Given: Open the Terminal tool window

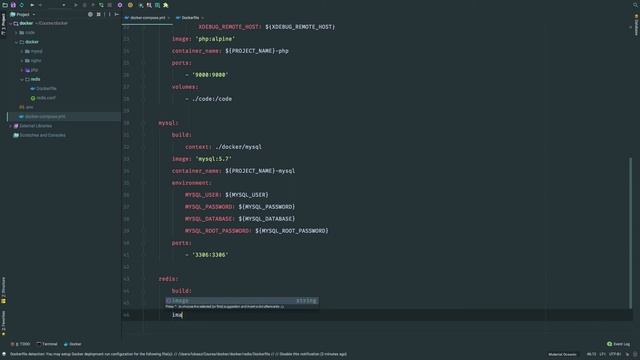Looking at the screenshot, I should [x=47, y=344].
